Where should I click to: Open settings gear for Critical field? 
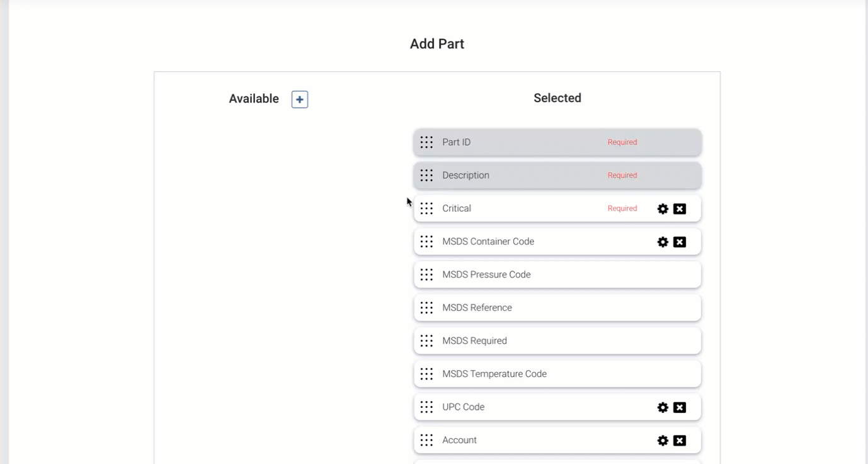coord(663,209)
